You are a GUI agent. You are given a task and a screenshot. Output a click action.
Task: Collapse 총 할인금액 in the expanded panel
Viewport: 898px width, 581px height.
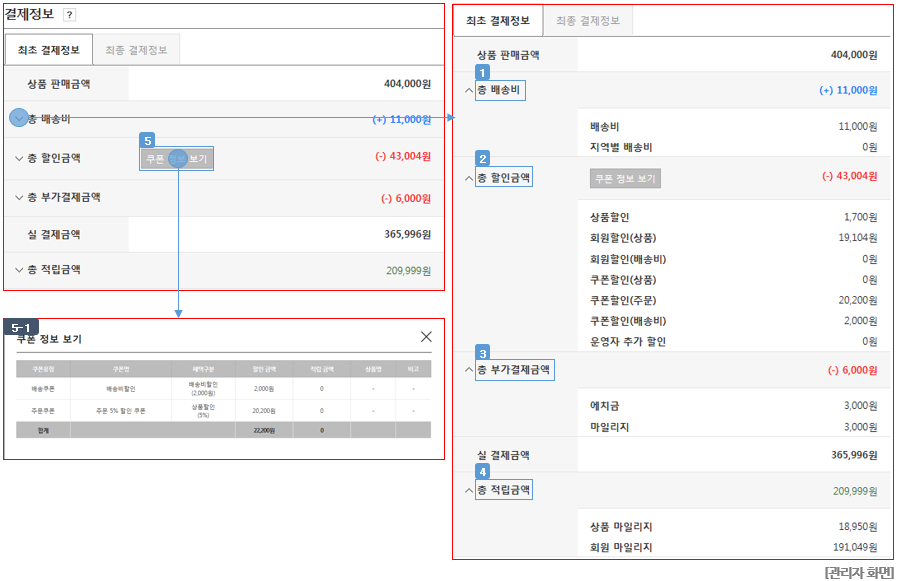(x=468, y=178)
